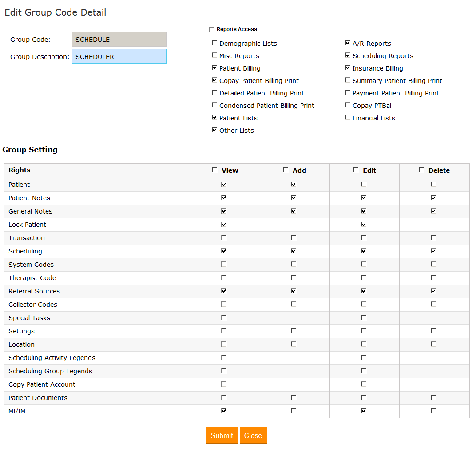The image size is (476, 459).
Task: Click the Submit button
Action: [222, 435]
